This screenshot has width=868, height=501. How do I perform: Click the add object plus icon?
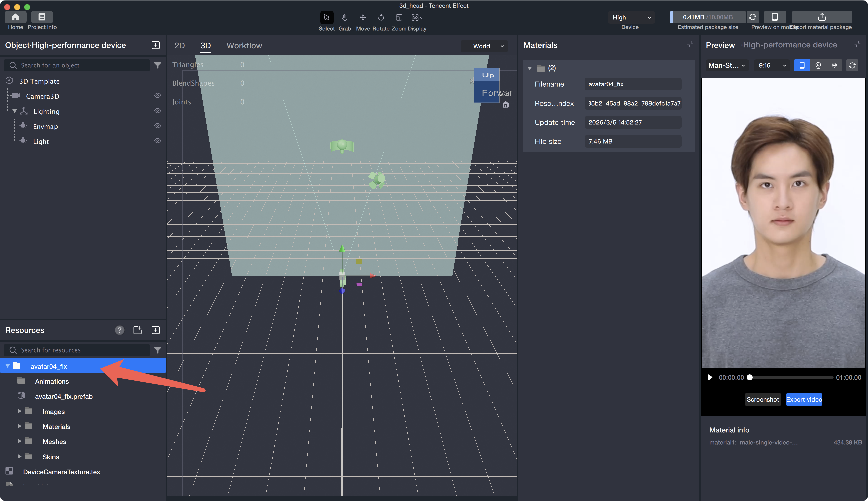[x=155, y=45]
